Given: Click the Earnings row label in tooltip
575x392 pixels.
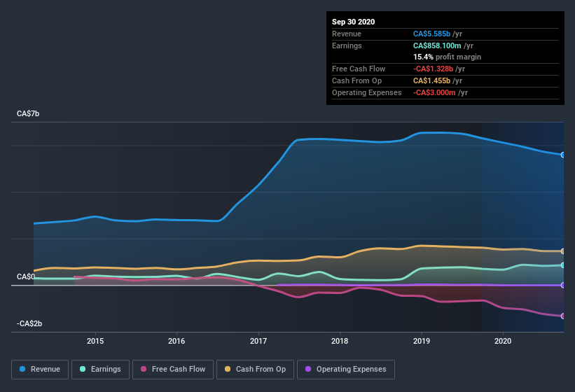Looking at the screenshot, I should (x=347, y=45).
